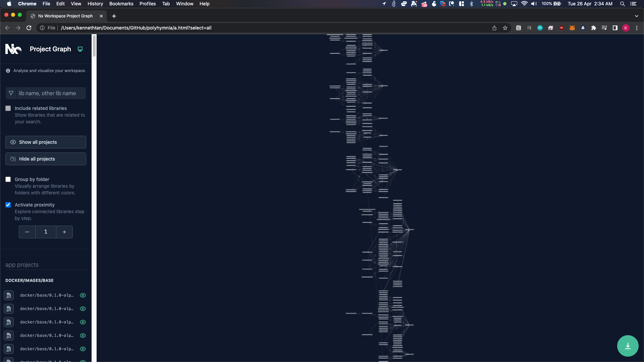Click the Nx logo in the sidebar
Viewport: 644px width, 362px height.
pos(13,49)
